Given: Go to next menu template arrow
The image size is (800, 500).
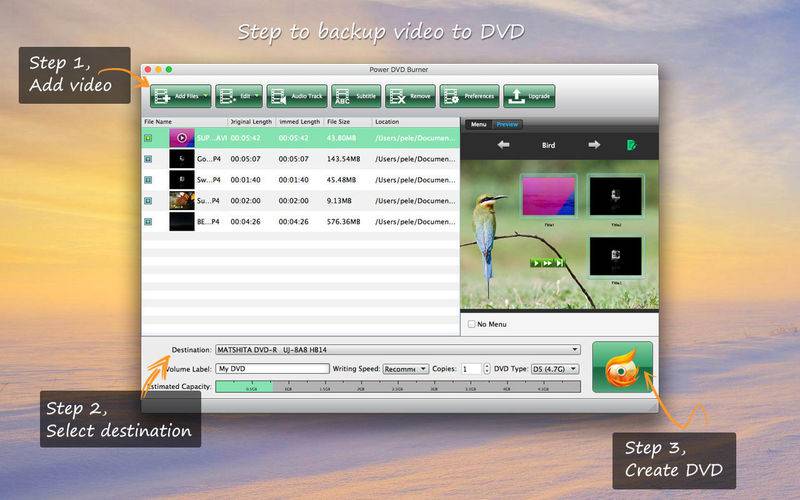Looking at the screenshot, I should point(594,145).
